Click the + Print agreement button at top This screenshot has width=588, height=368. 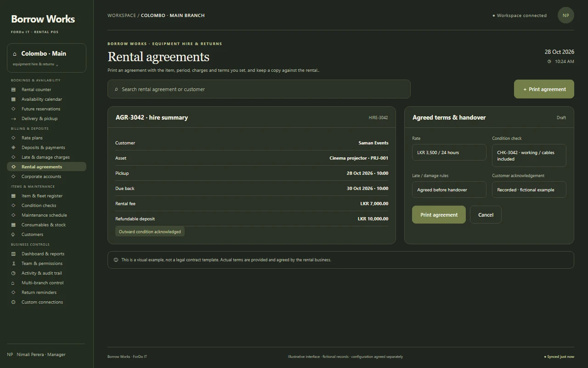point(544,89)
